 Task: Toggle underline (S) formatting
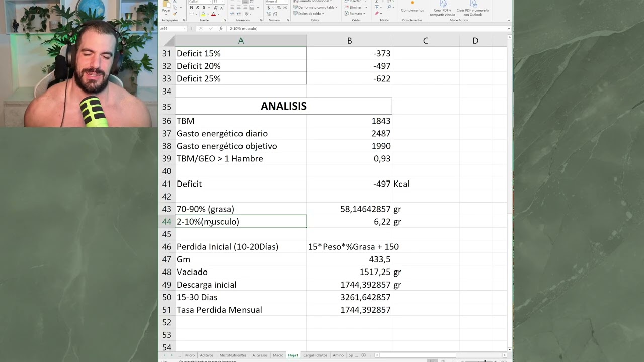coord(204,8)
